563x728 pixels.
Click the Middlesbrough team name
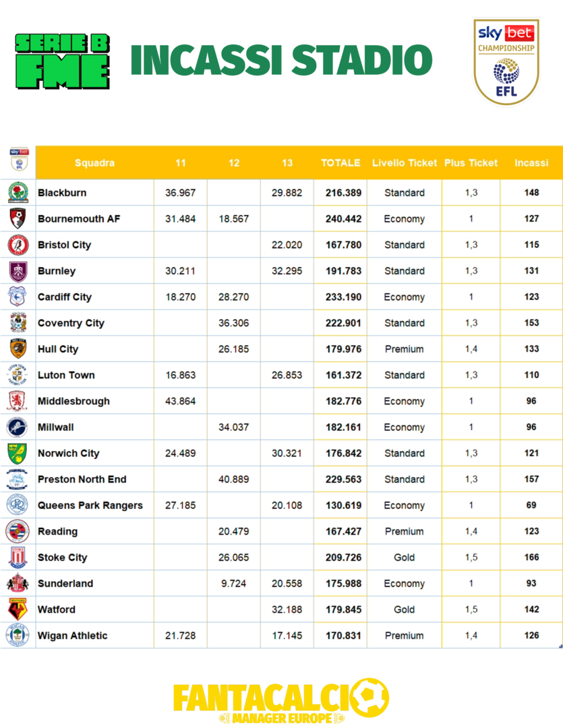click(73, 401)
